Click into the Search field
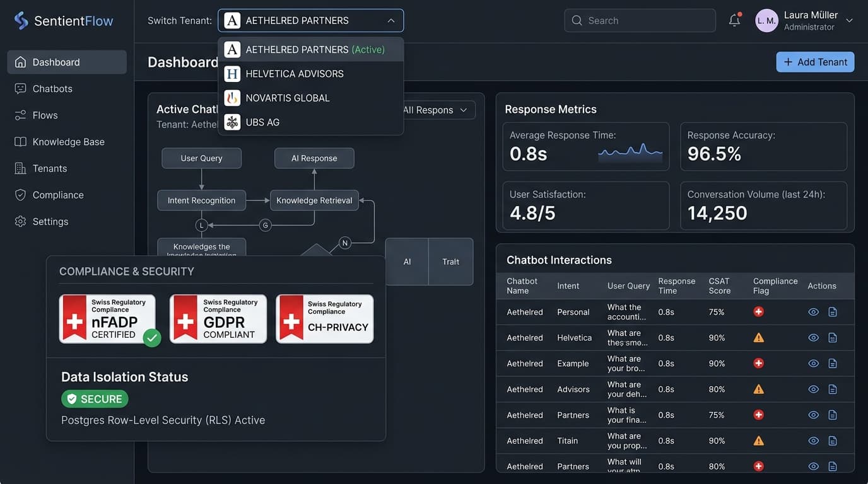Image resolution: width=868 pixels, height=484 pixels. point(640,21)
